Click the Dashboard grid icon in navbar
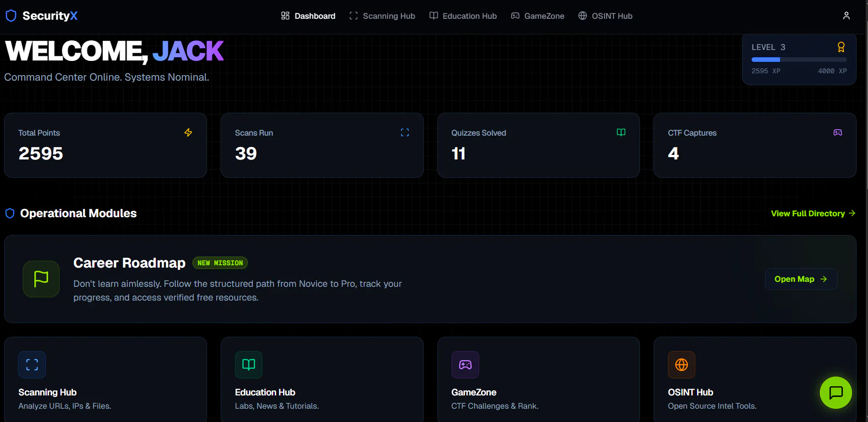The width and height of the screenshot is (868, 422). point(285,16)
